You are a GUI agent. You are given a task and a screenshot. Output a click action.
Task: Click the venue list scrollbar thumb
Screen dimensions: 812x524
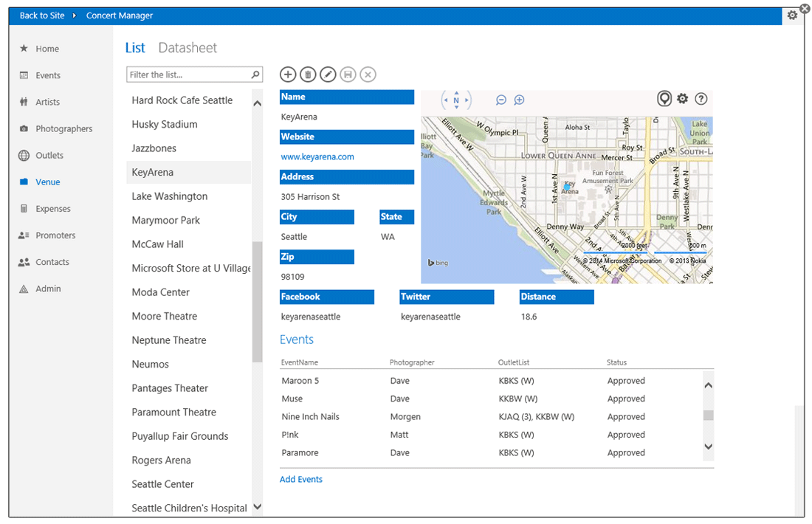258,302
